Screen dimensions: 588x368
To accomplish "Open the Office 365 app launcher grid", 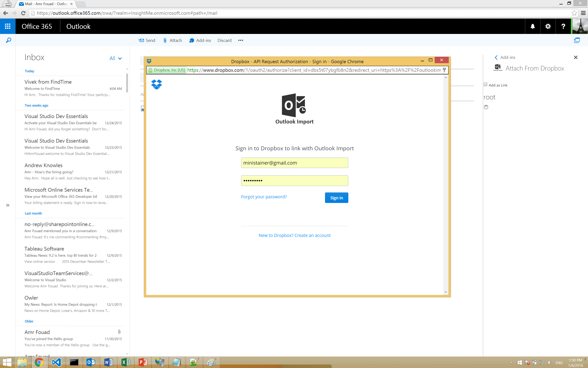I will pos(8,26).
